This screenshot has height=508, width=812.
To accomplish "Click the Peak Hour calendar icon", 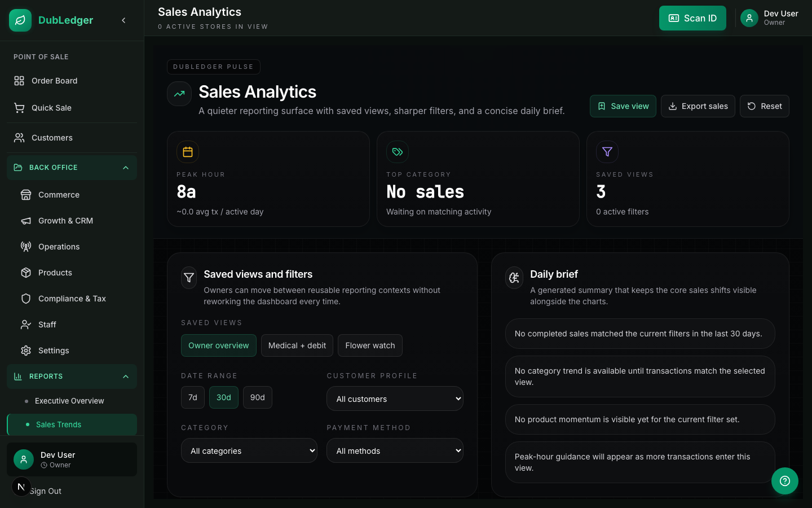I will pyautogui.click(x=188, y=152).
